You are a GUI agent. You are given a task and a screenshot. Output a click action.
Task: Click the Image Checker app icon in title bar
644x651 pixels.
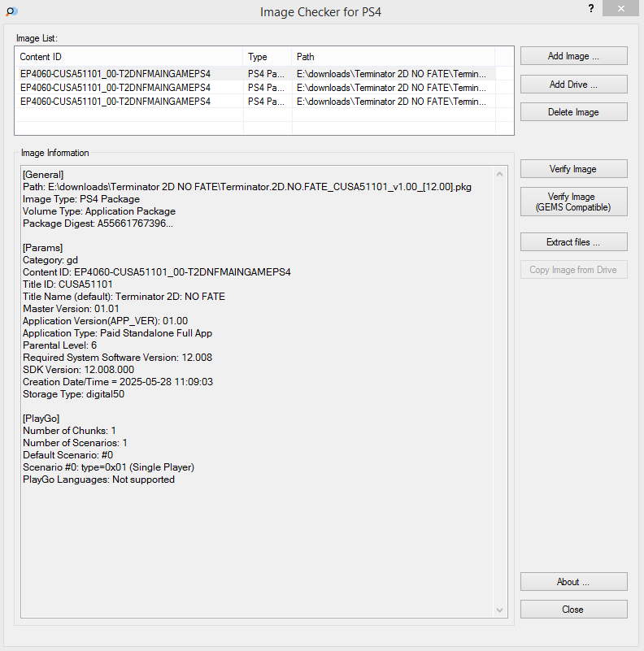pyautogui.click(x=11, y=11)
